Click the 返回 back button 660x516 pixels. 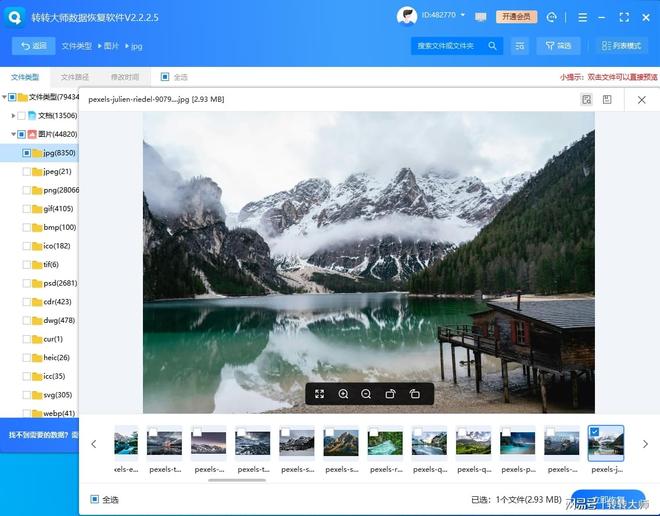[x=34, y=46]
